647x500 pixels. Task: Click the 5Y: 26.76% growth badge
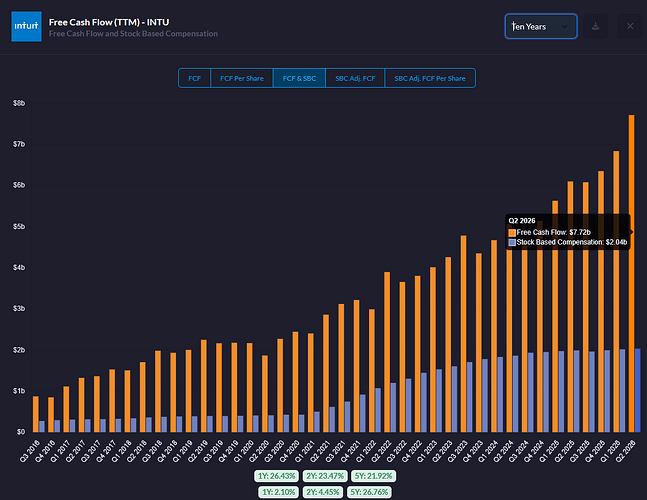(x=369, y=492)
